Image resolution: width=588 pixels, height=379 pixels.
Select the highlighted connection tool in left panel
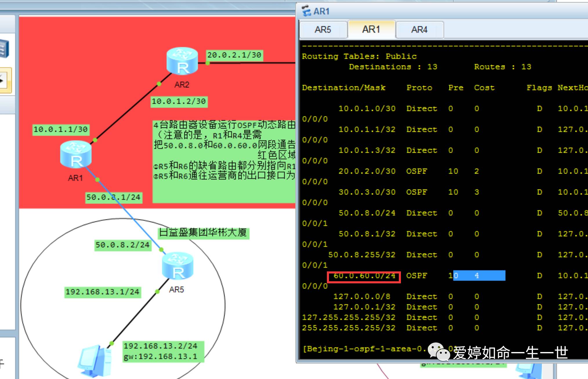point(5,80)
